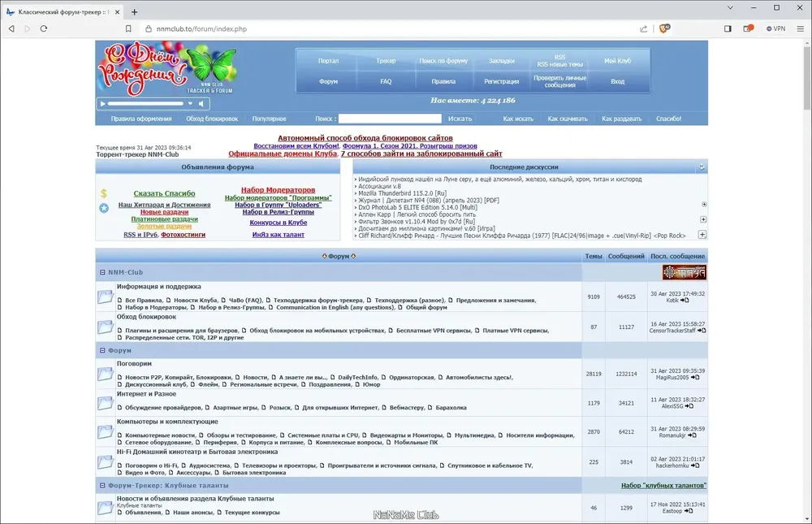Open Поиск по форуму in header menu

(x=443, y=61)
